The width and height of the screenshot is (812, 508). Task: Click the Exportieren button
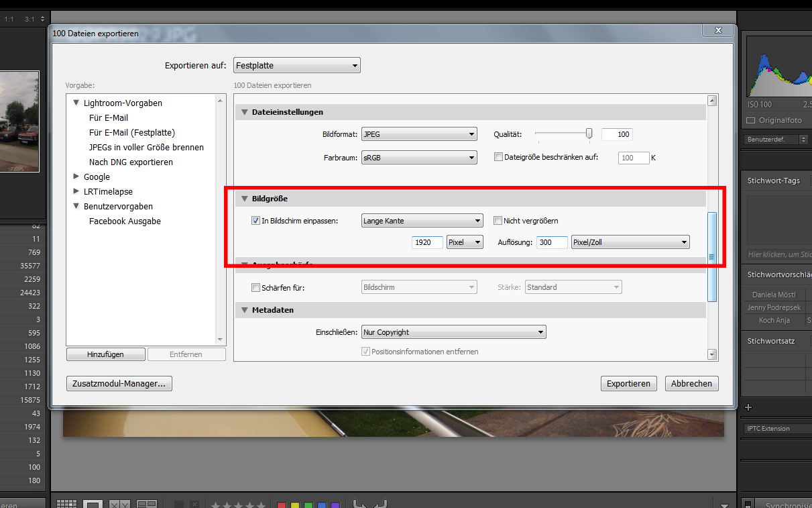[x=628, y=384]
